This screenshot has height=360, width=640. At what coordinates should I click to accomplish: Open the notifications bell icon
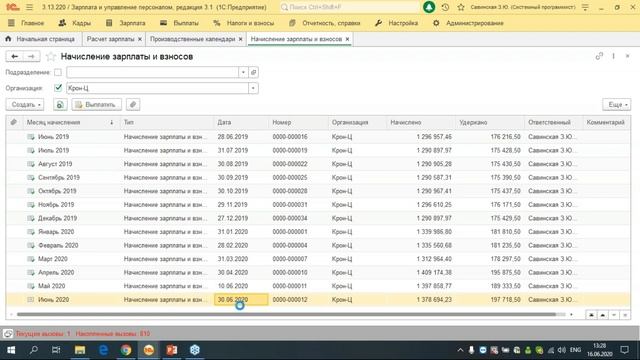click(x=429, y=7)
